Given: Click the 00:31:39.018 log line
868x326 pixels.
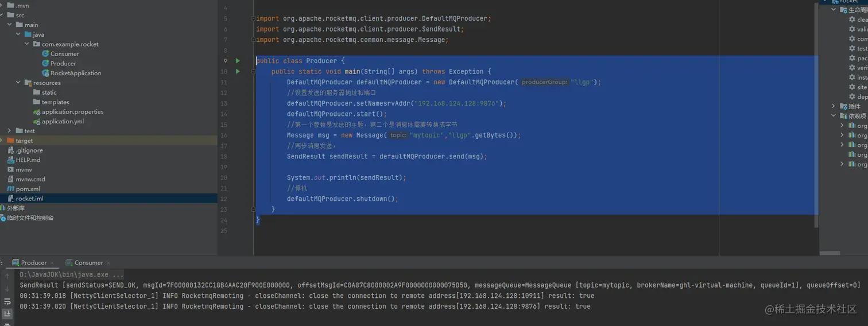Looking at the screenshot, I should point(307,296).
